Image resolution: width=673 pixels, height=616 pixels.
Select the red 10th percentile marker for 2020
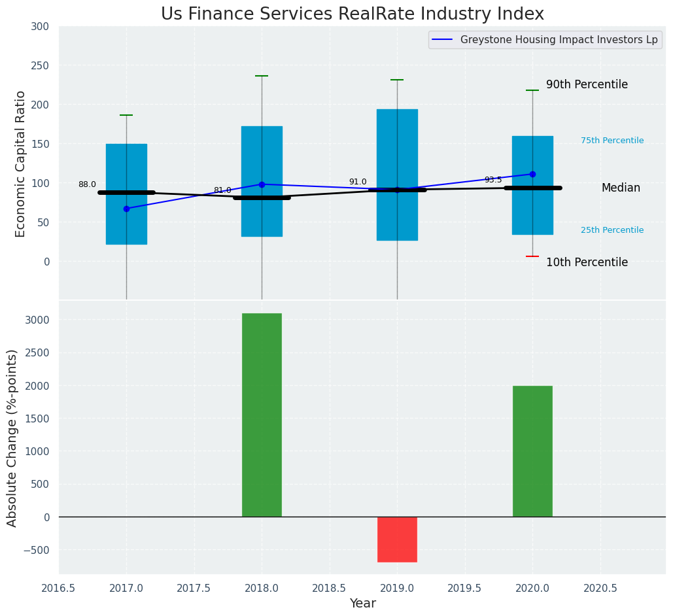pyautogui.click(x=532, y=256)
